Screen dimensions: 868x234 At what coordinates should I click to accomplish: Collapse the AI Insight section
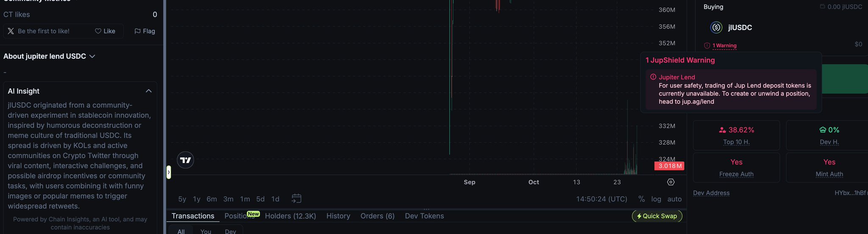click(x=148, y=91)
